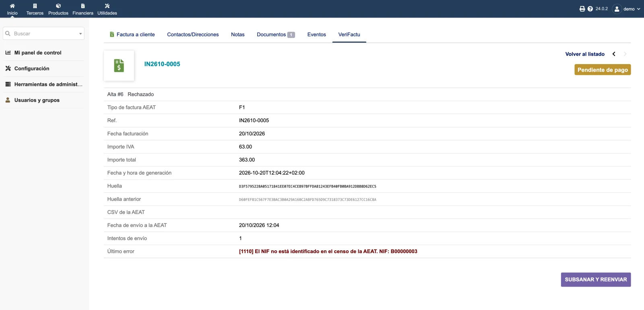Click the IN2610-0005 invoice reference title
644x310 pixels.
coord(162,64)
